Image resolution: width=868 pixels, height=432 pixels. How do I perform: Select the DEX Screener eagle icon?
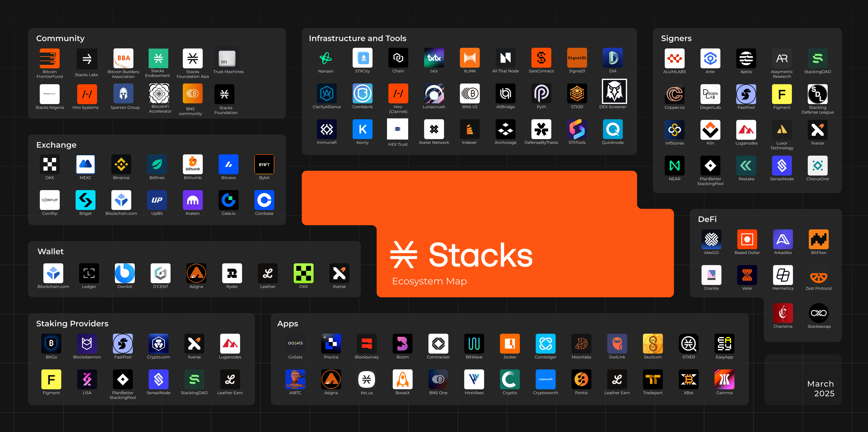614,92
